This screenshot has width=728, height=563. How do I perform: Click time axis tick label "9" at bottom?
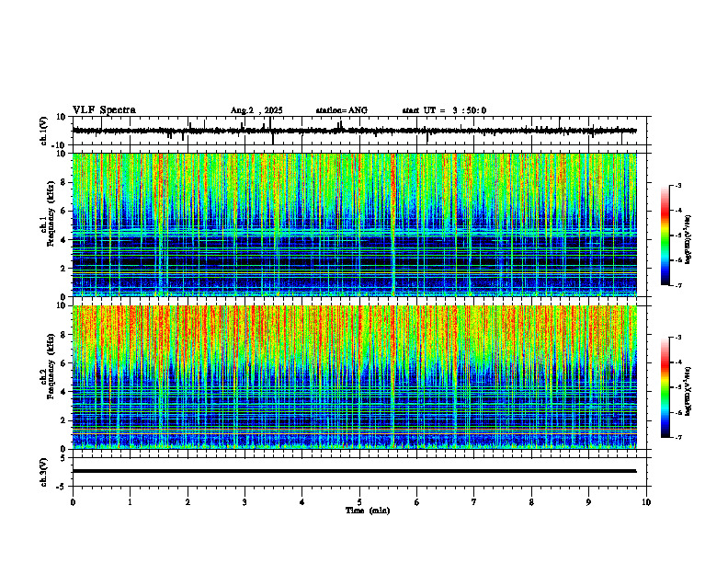(588, 502)
